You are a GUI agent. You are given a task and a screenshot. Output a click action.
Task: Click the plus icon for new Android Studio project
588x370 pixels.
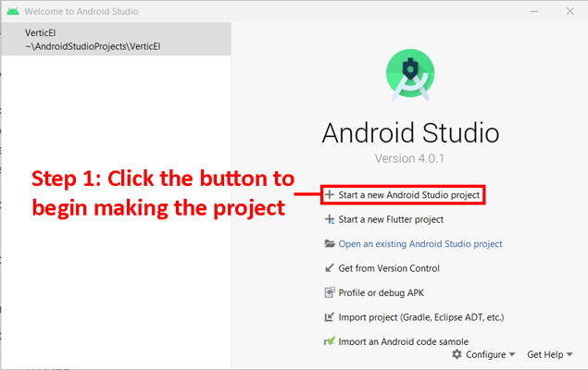pos(330,195)
